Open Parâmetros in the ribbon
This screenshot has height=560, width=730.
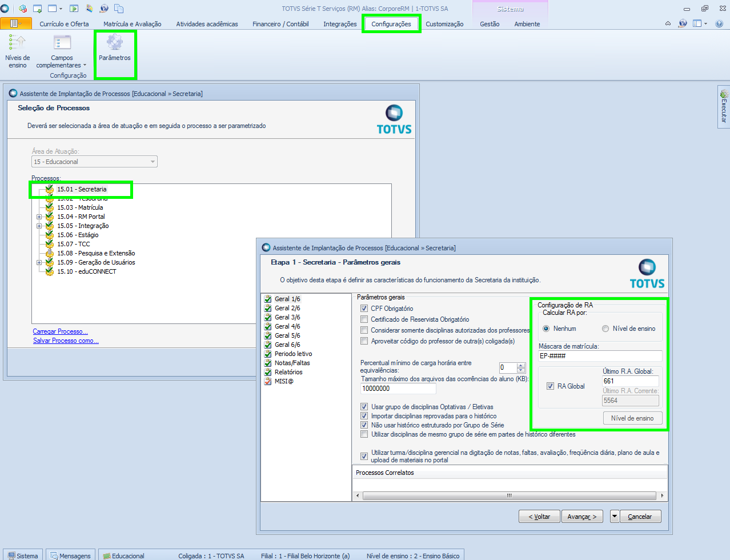point(115,47)
